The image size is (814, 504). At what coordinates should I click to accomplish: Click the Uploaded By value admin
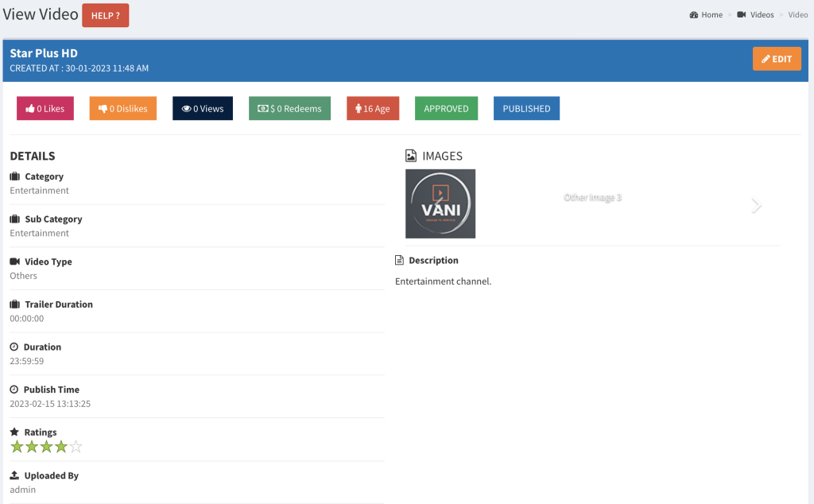click(23, 490)
